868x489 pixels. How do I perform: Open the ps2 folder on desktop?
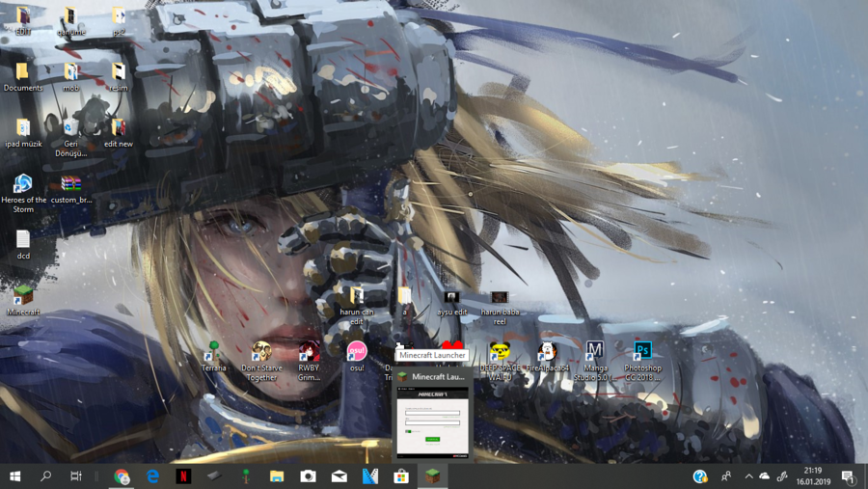[119, 20]
